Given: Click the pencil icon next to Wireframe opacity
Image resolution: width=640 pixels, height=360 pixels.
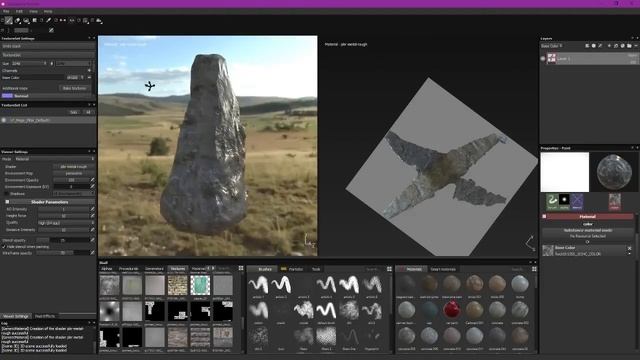Looking at the screenshot, I should click(92, 253).
